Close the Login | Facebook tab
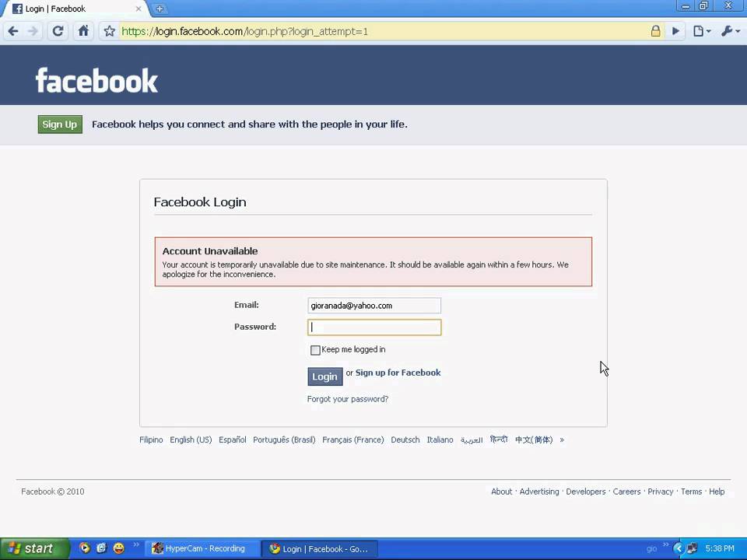The width and height of the screenshot is (747, 560). tap(139, 9)
